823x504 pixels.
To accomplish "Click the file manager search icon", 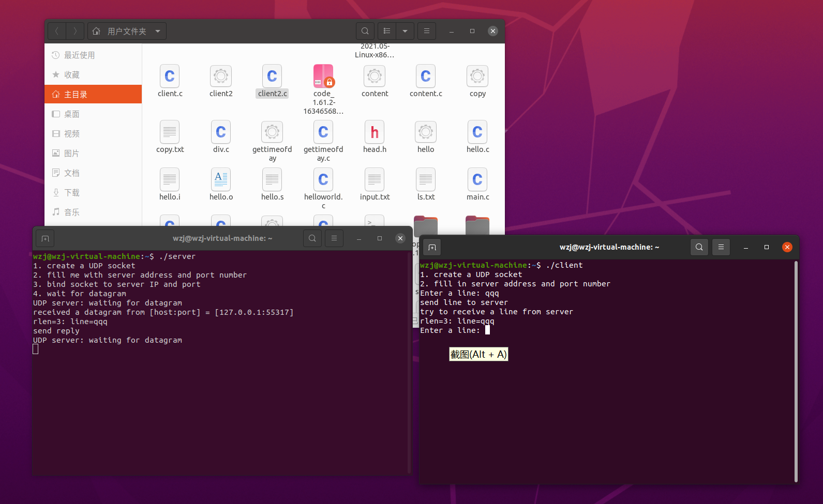I will pos(365,31).
